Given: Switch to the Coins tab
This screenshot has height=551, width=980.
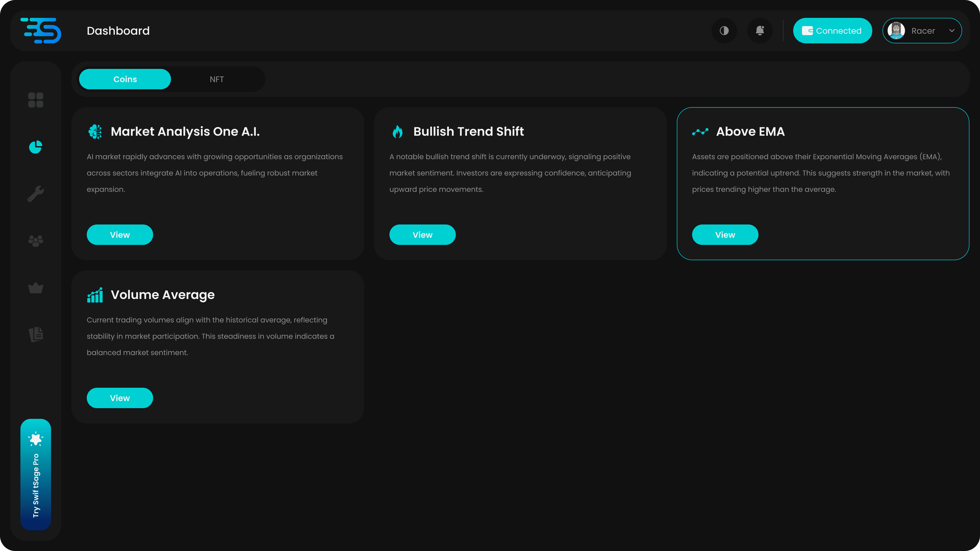Looking at the screenshot, I should pos(125,79).
